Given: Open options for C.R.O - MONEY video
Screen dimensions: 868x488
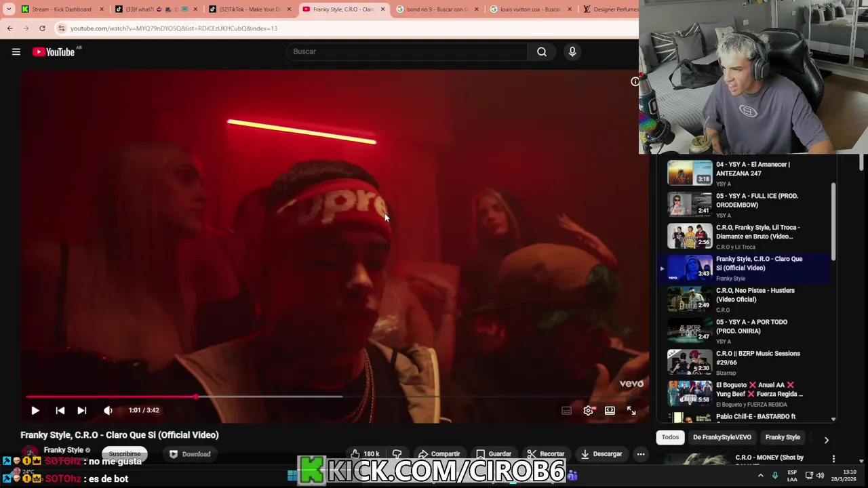Looking at the screenshot, I should coord(833,459).
